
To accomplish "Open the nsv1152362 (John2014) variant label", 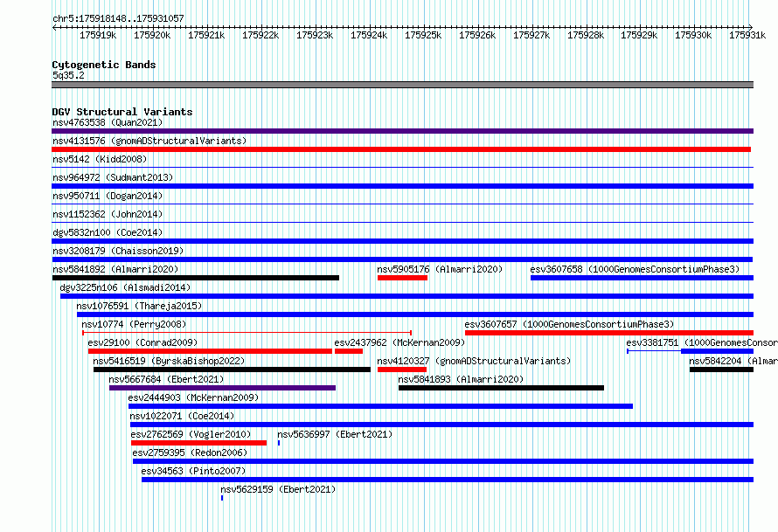I will (108, 214).
